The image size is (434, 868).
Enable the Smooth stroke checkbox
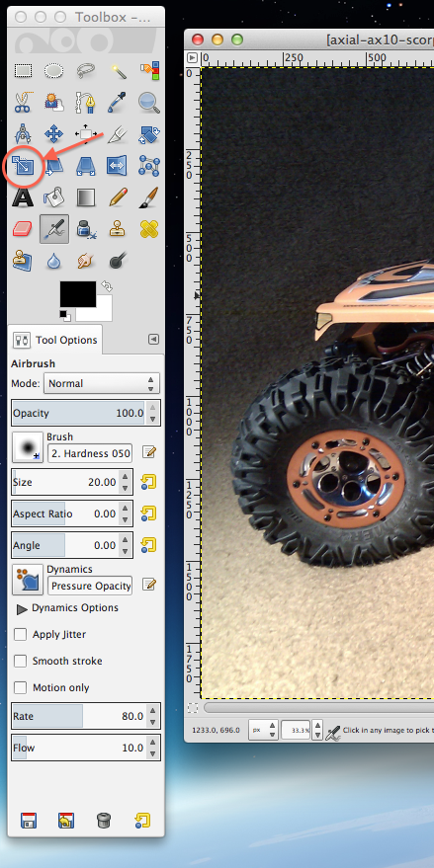(x=21, y=661)
